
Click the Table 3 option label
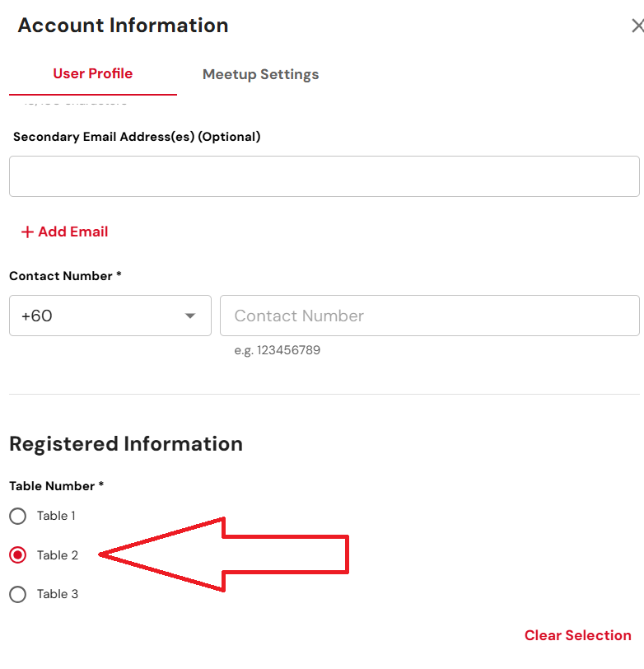58,594
